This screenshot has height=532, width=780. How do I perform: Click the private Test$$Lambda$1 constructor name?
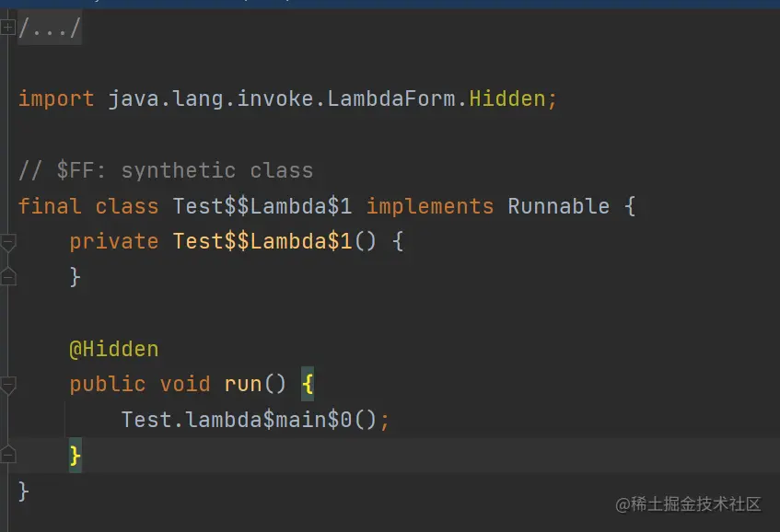tap(262, 241)
